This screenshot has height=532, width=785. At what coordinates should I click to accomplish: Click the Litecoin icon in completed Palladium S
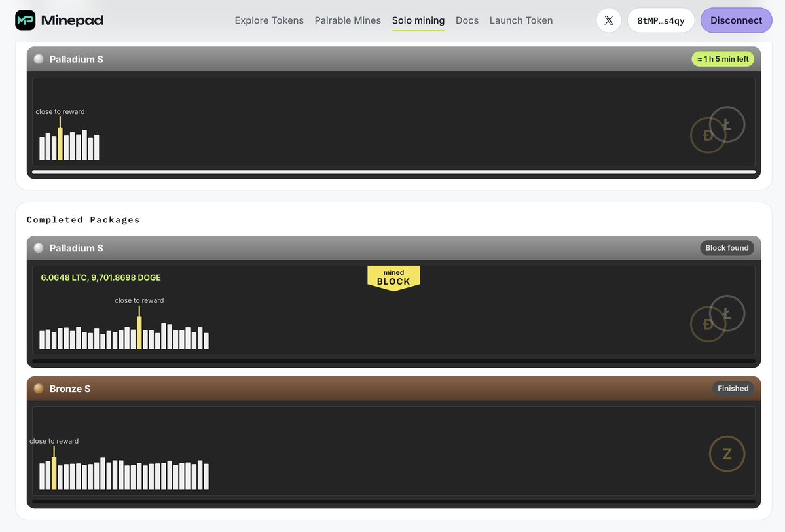coord(727,313)
